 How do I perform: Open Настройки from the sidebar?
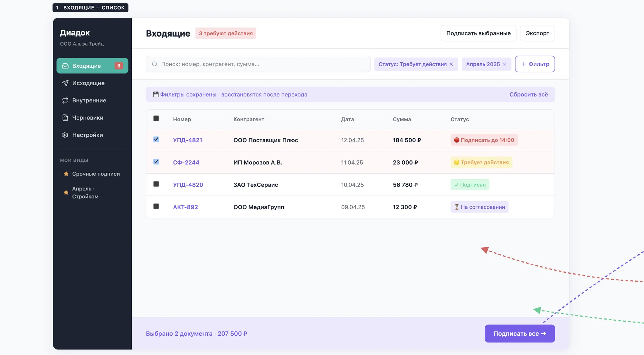[x=92, y=135]
